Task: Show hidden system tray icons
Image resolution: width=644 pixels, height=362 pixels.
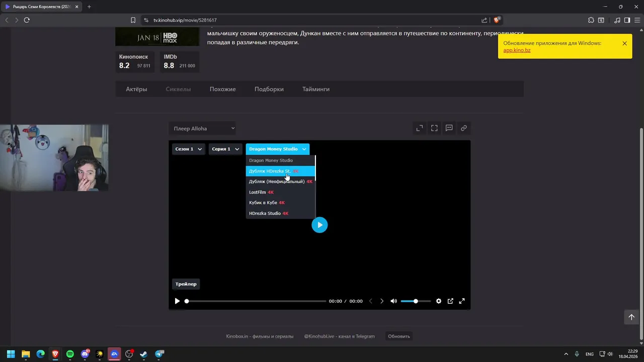Action: [566, 354]
